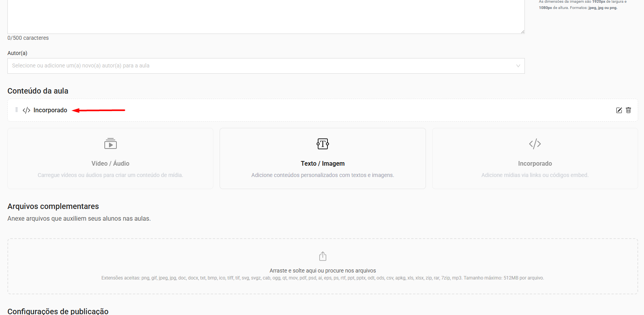This screenshot has width=644, height=315.
Task: Click the 'Incorporado' content item label
Action: click(x=50, y=110)
